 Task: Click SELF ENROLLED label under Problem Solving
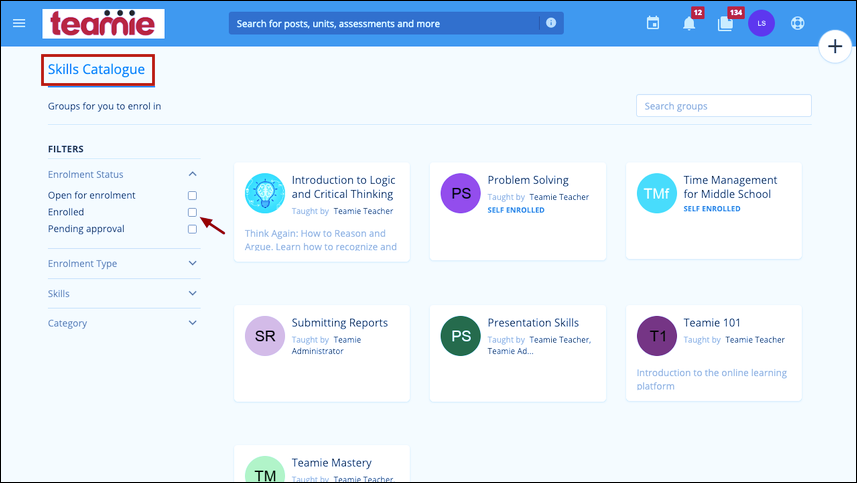pos(516,210)
